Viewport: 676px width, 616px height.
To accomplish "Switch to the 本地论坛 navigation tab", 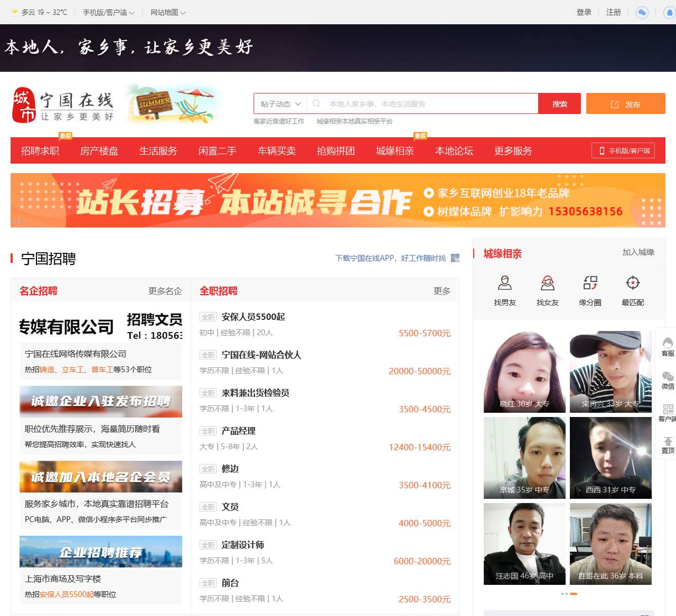I will 454,151.
